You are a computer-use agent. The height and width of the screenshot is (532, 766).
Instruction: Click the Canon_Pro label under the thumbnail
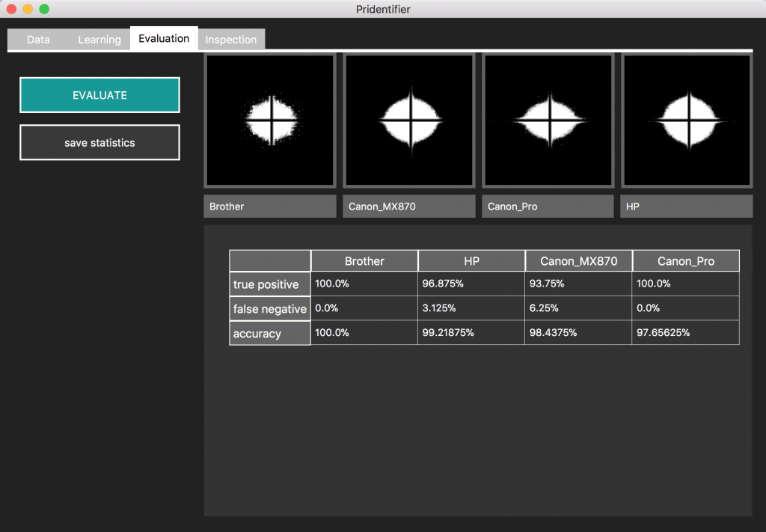tap(548, 207)
